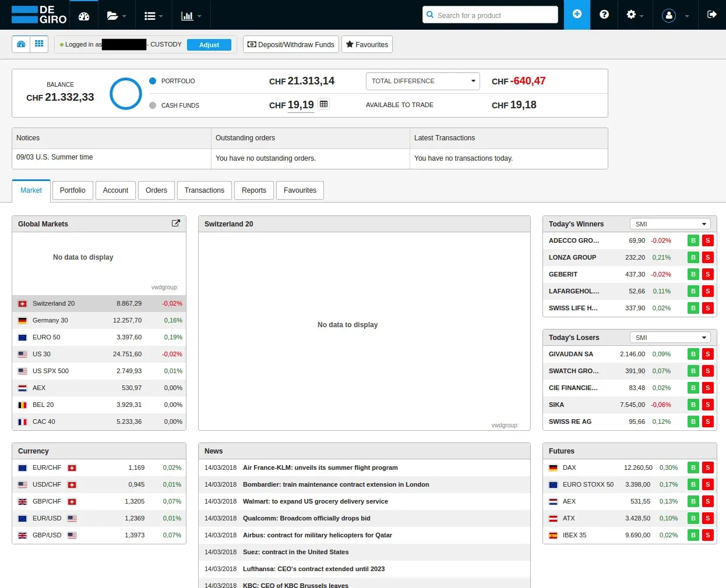Expand the TOTAL DIFFERENCE dropdown

[422, 81]
